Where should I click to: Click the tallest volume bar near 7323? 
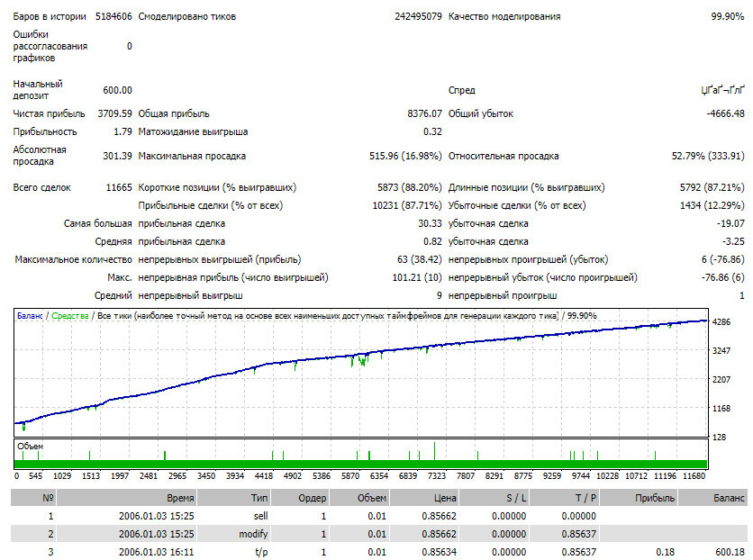(x=435, y=451)
